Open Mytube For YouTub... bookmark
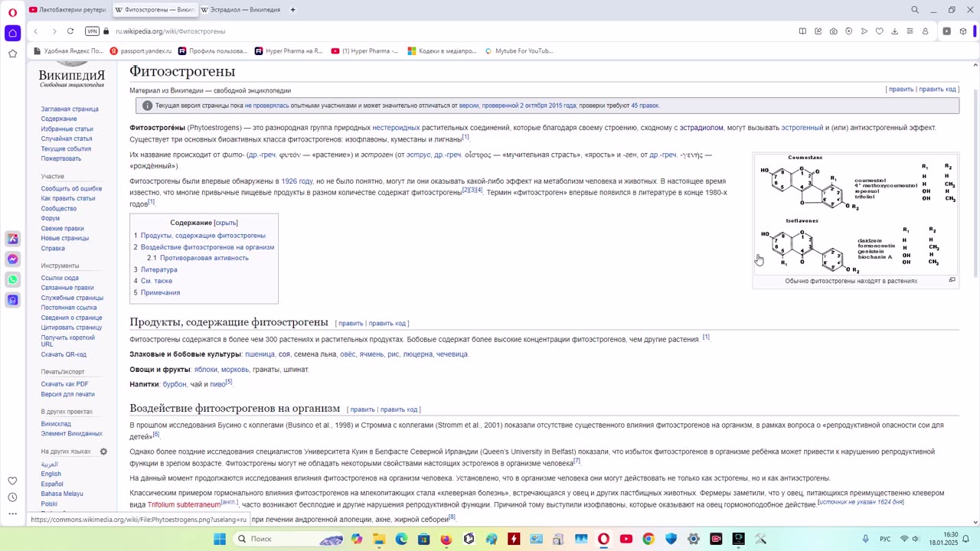 click(x=518, y=51)
